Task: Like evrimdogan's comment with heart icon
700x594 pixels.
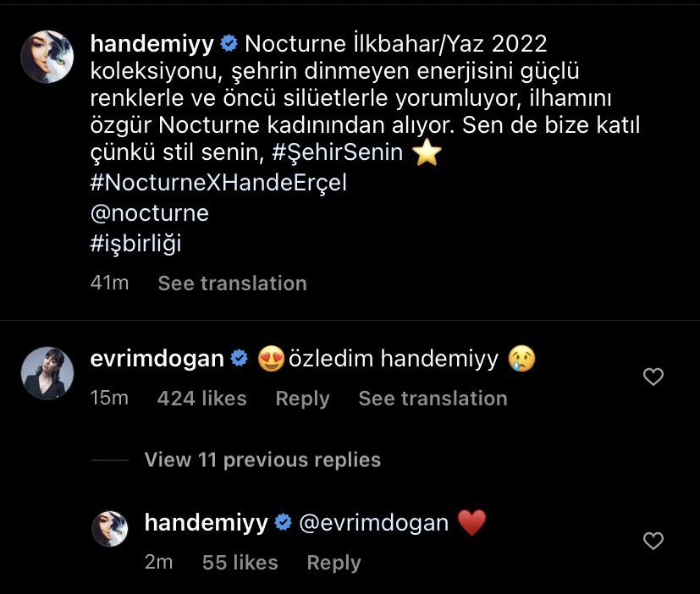Action: pos(653,377)
